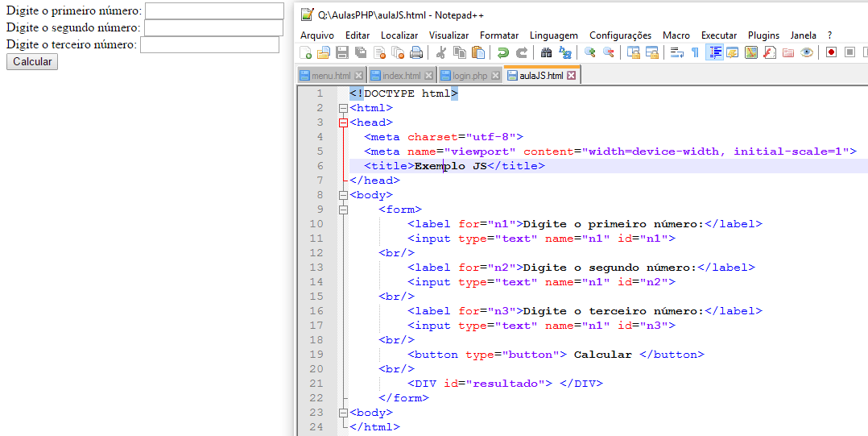Click the Stop recording square icon
This screenshot has width=868, height=436.
pos(849,52)
